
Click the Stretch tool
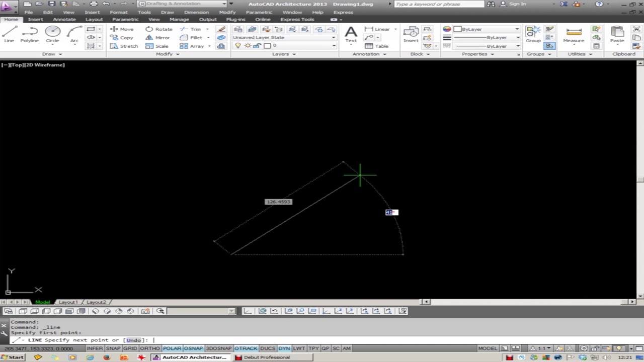124,46
